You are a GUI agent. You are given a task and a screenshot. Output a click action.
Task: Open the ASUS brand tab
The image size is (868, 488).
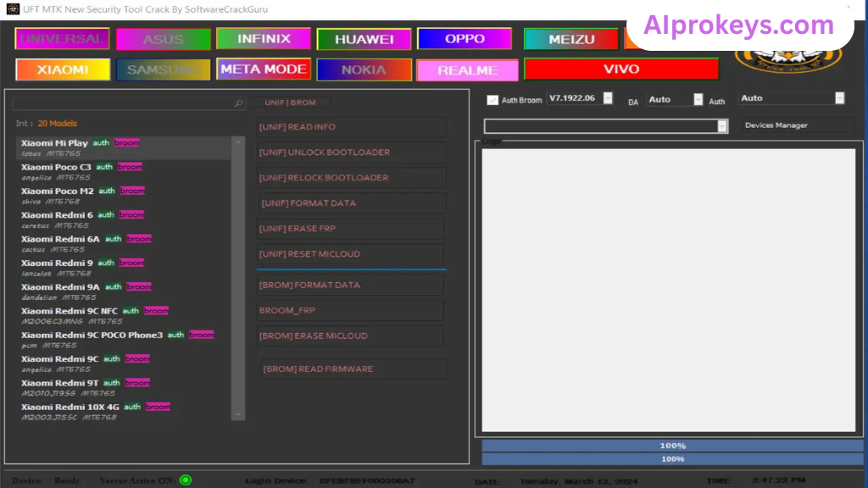[x=164, y=39]
